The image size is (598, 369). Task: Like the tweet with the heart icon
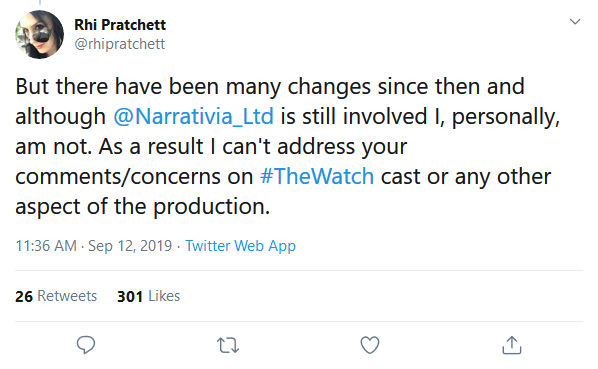pyautogui.click(x=370, y=345)
